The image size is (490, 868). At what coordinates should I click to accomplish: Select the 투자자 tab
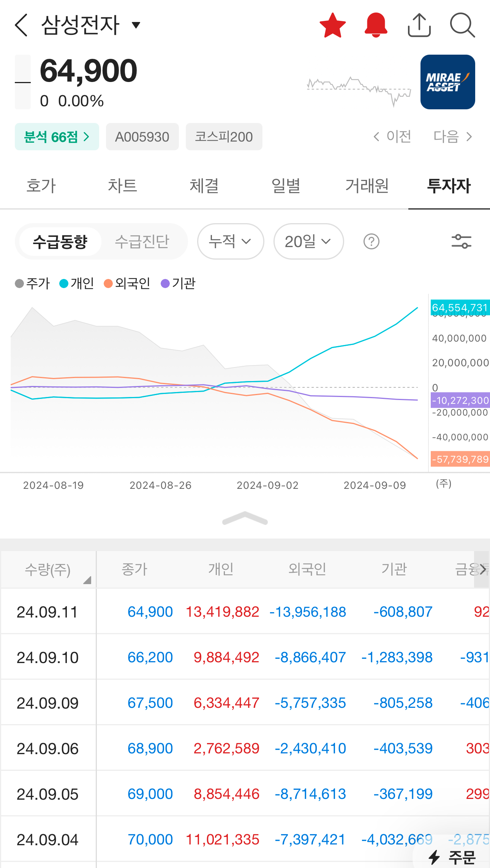point(449,186)
